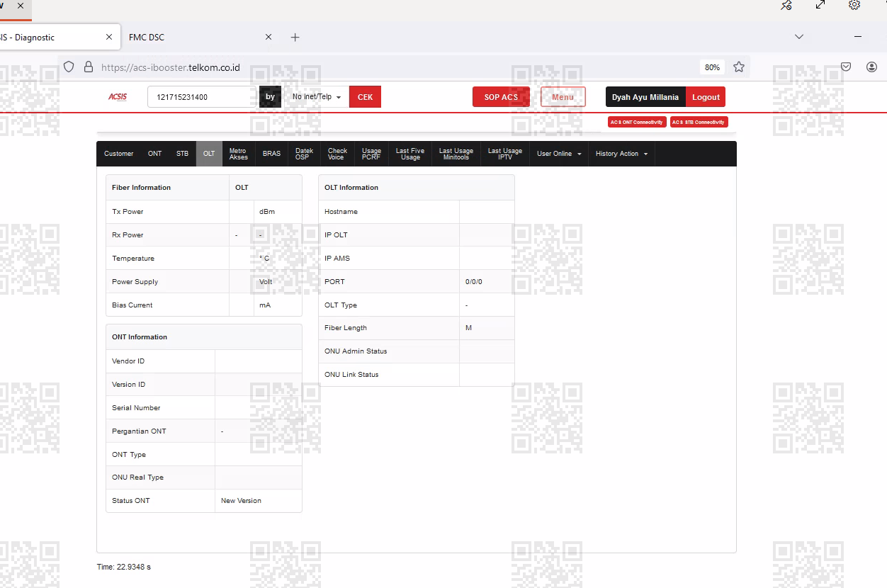Click the 'Power Supply' row label
This screenshot has width=887, height=588.
point(135,282)
